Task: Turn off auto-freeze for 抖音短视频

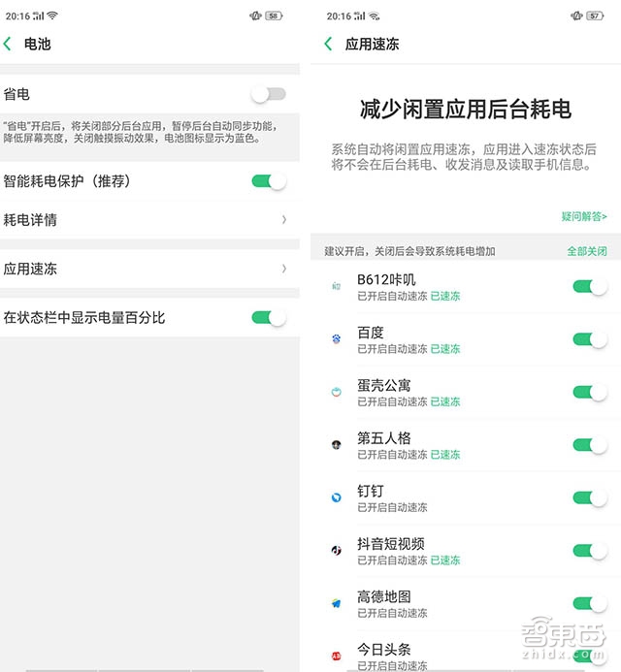Action: [x=590, y=551]
